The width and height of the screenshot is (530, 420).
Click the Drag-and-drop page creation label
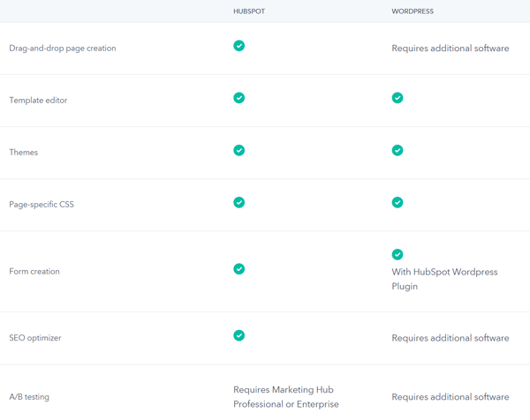click(63, 49)
